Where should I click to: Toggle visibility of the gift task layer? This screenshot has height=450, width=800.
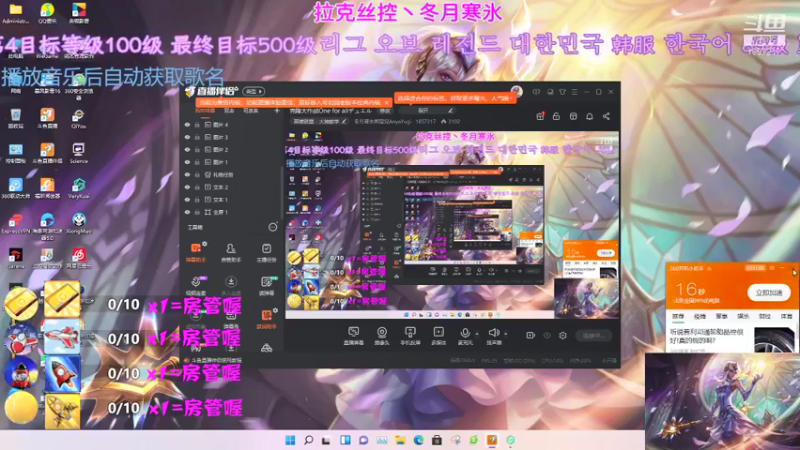(187, 174)
